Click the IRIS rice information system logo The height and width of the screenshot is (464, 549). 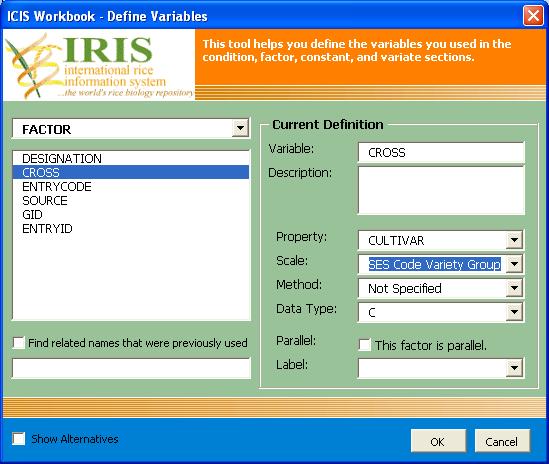click(99, 65)
